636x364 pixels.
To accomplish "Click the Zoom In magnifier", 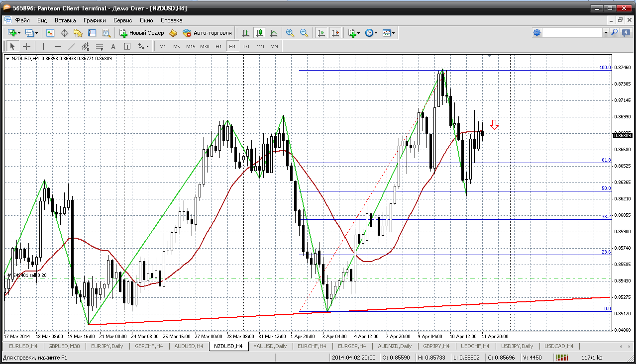I will pos(290,33).
